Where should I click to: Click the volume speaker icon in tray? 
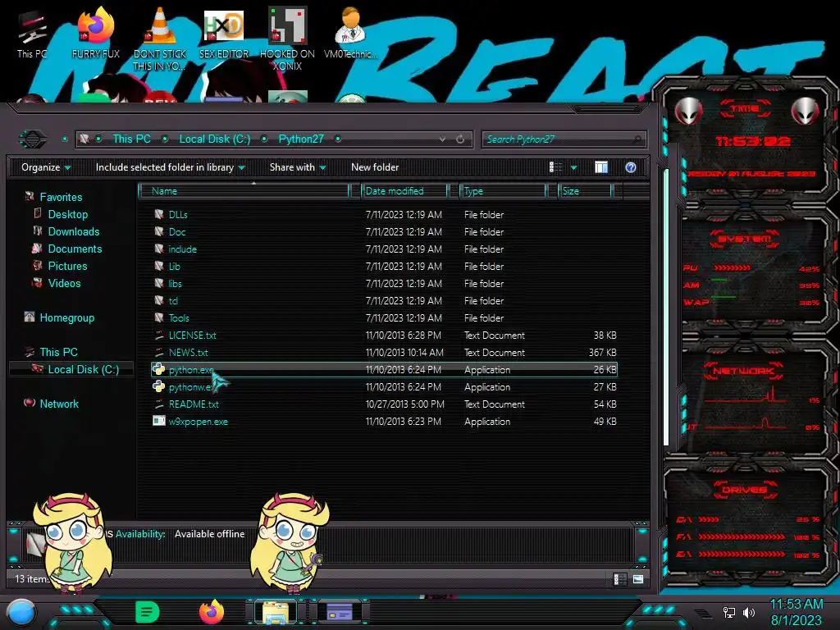749,612
